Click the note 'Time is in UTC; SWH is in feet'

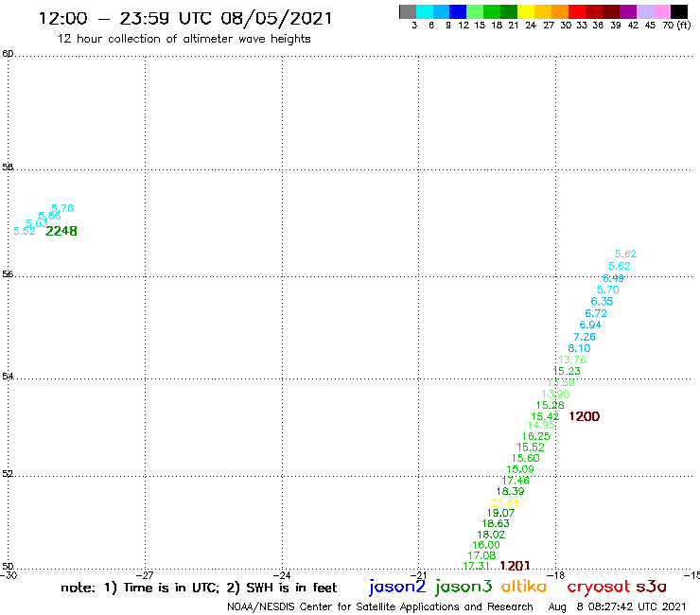point(199,588)
